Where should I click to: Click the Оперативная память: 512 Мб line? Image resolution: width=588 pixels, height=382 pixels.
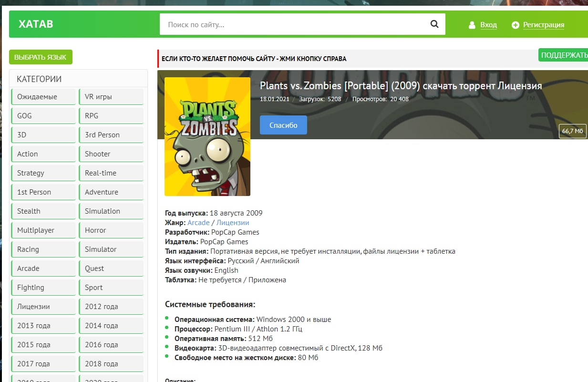[x=224, y=339]
